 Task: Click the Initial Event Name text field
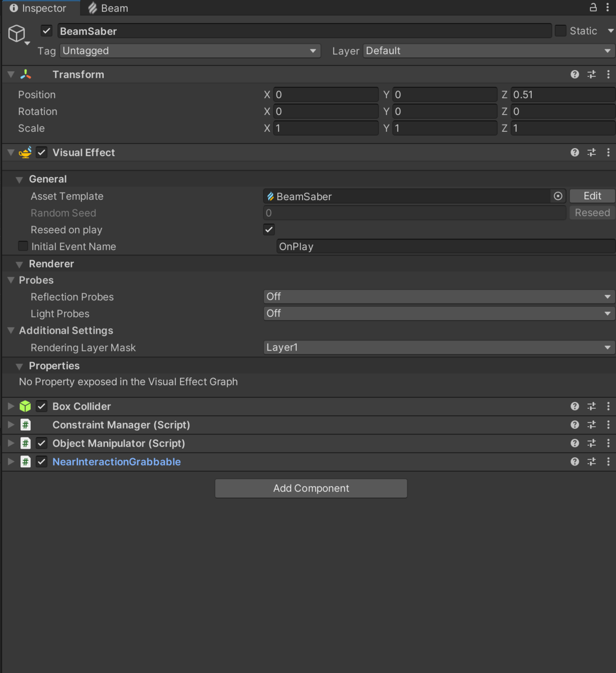445,247
